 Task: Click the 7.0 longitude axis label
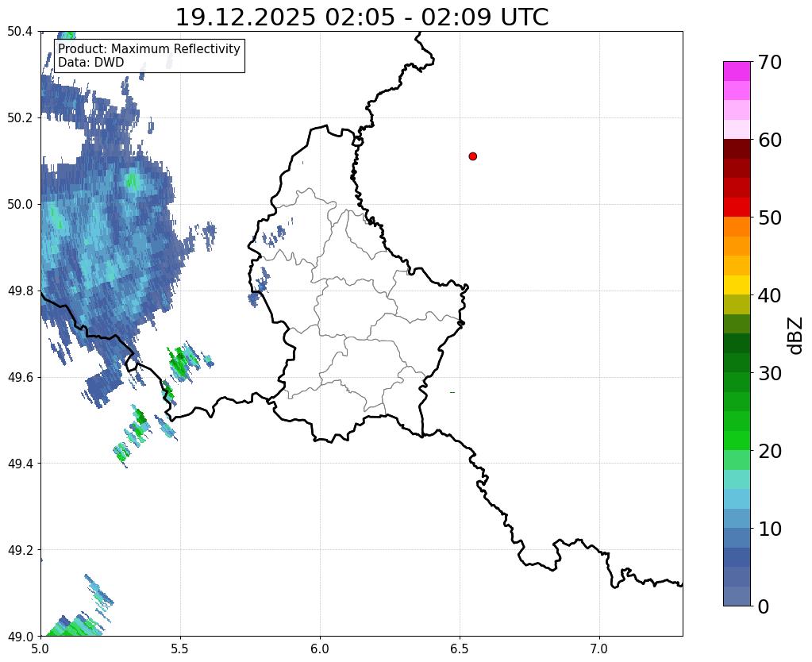coord(600,649)
